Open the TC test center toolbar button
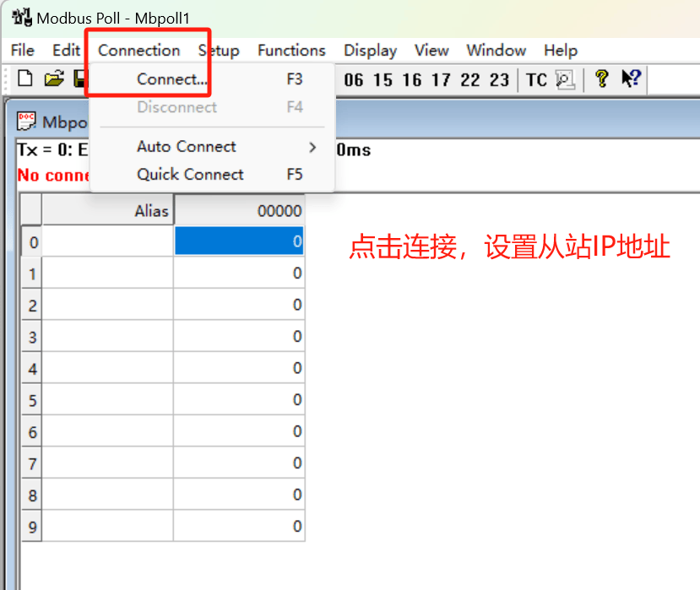This screenshot has width=700, height=590. (x=536, y=80)
